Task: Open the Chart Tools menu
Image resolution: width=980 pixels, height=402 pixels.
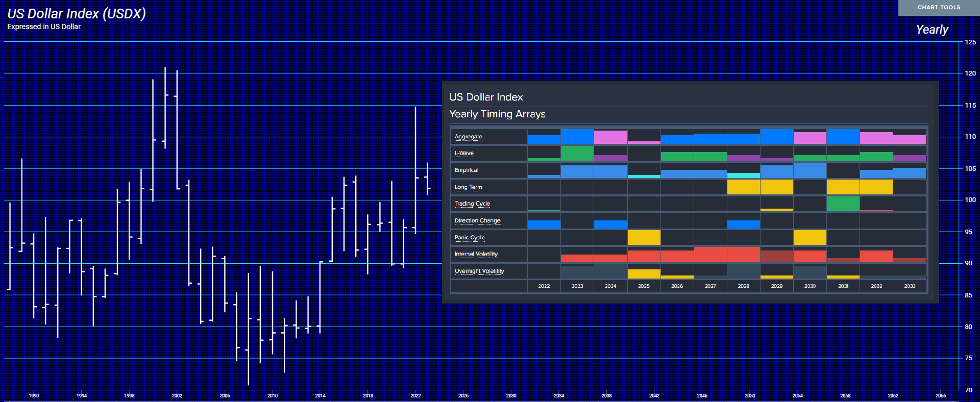Action: [x=938, y=7]
